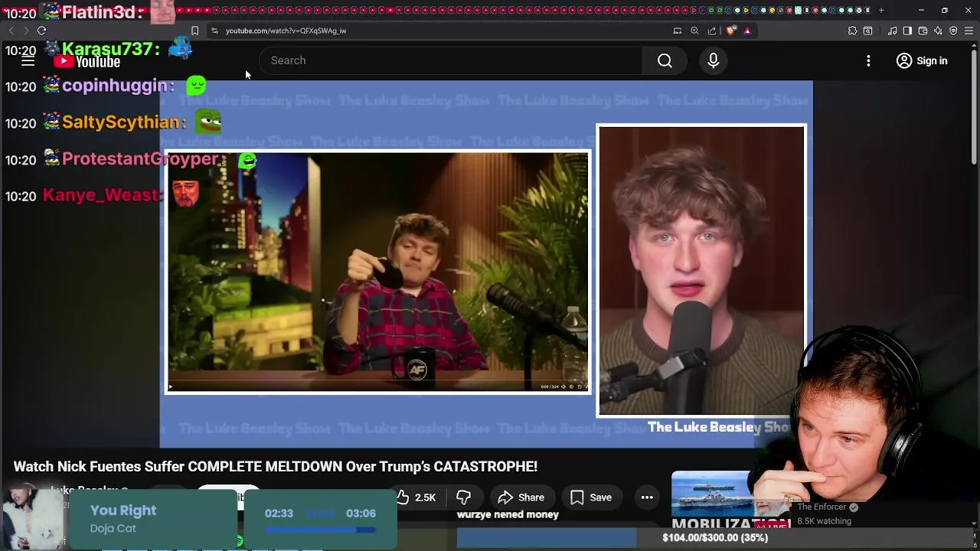Viewport: 980px width, 551px height.
Task: Reload the page in browser
Action: click(42, 31)
